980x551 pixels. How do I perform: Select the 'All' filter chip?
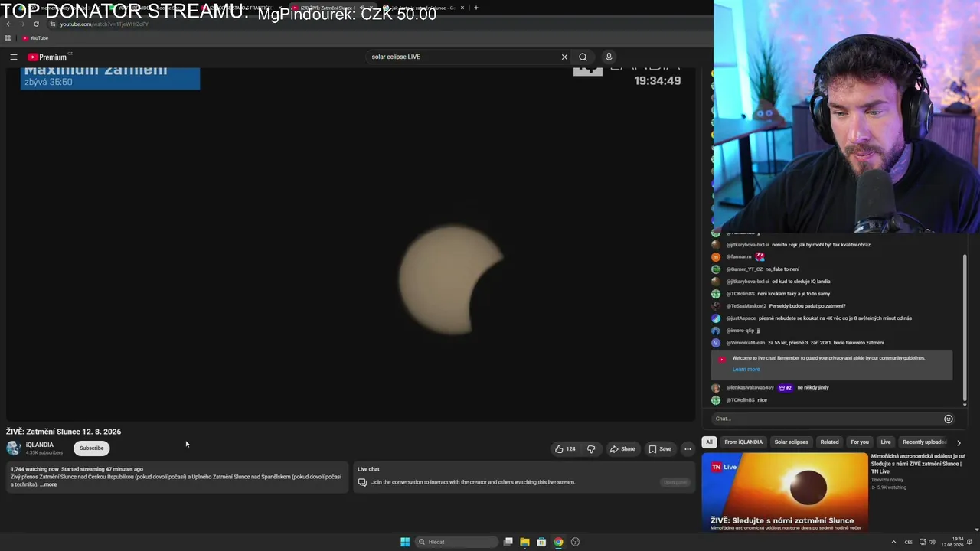(x=709, y=442)
